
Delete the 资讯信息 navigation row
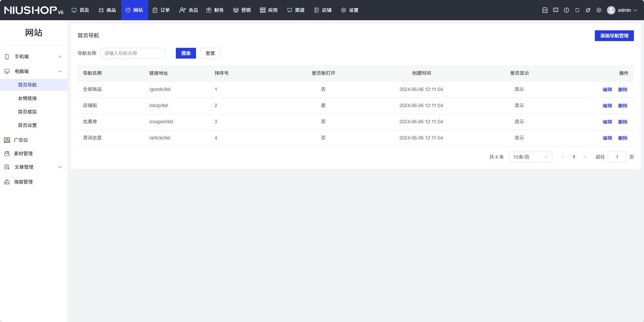[623, 138]
